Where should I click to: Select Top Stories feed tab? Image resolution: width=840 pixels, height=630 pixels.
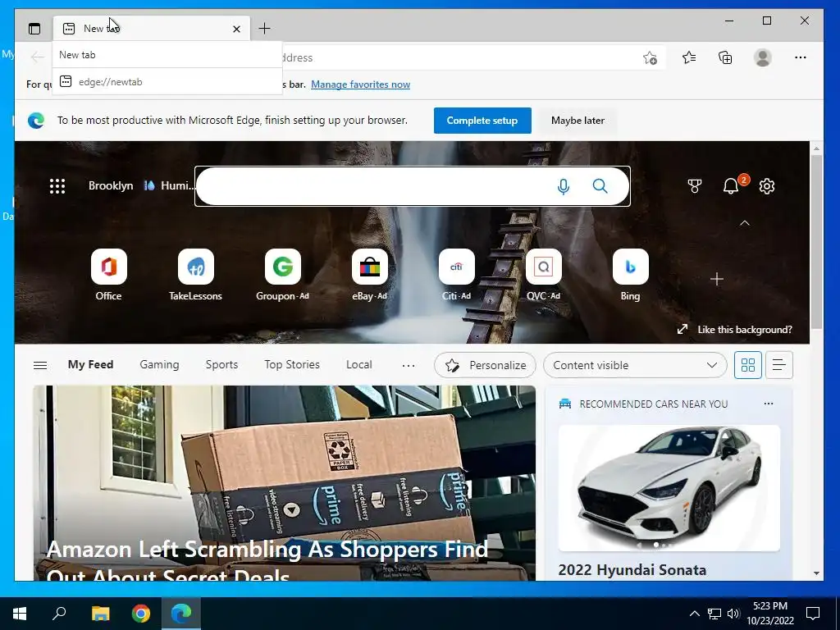[292, 365]
